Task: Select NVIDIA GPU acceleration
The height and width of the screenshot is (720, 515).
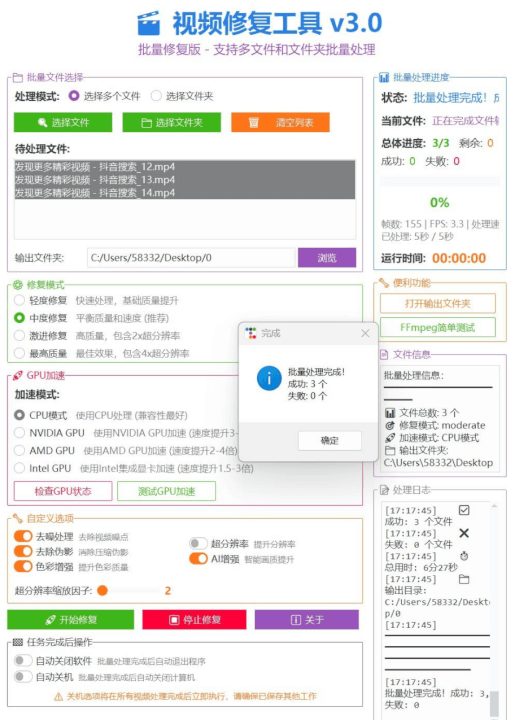Action: [x=19, y=433]
